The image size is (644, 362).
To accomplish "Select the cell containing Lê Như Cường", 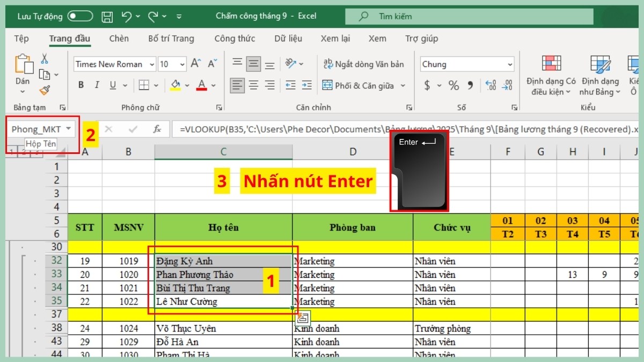I will click(223, 301).
